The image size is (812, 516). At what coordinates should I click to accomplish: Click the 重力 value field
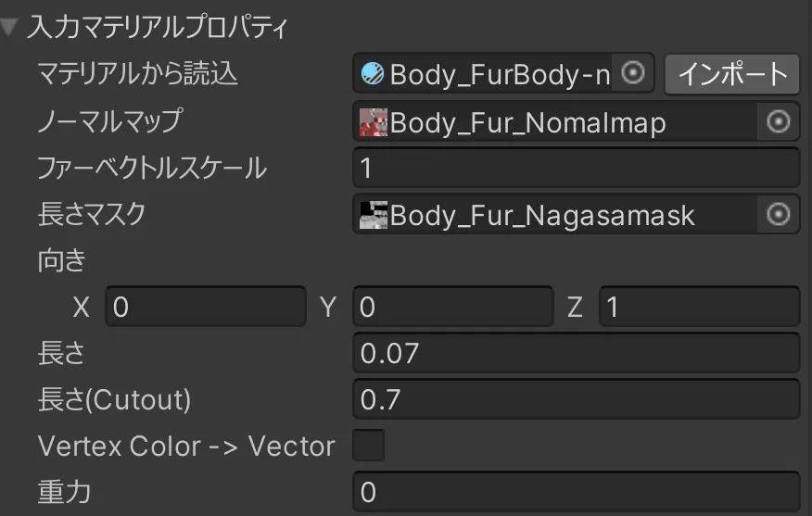(x=575, y=492)
